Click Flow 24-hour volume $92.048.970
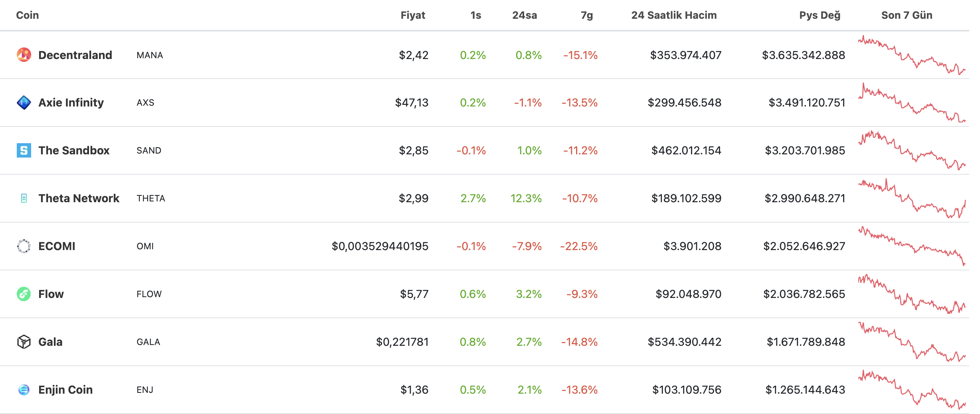The height and width of the screenshot is (414, 980). 689,294
